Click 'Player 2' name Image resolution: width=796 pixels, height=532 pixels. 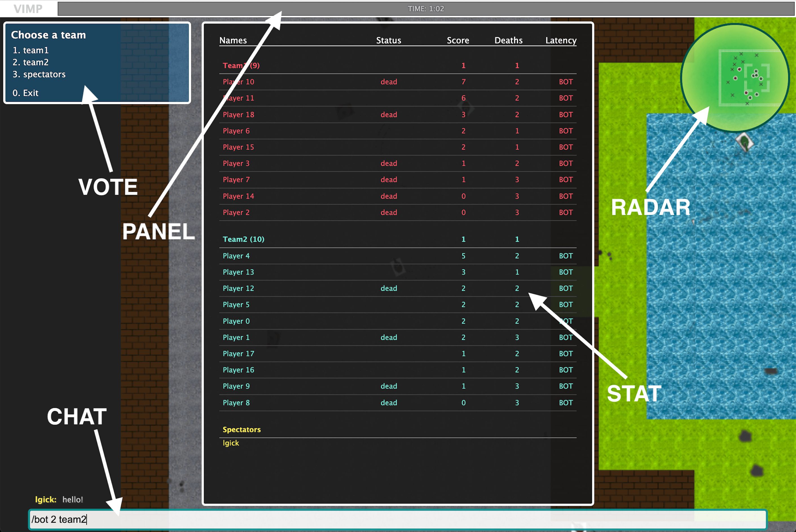click(x=236, y=212)
